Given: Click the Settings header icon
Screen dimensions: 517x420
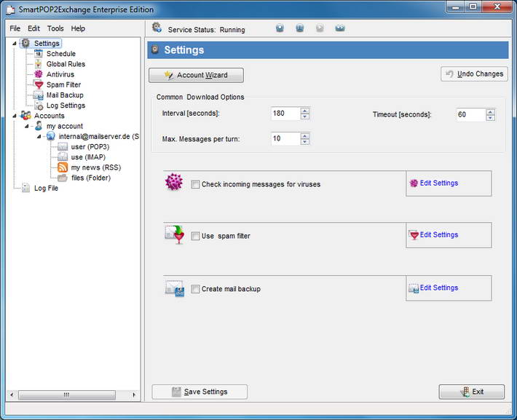Looking at the screenshot, I should point(155,49).
